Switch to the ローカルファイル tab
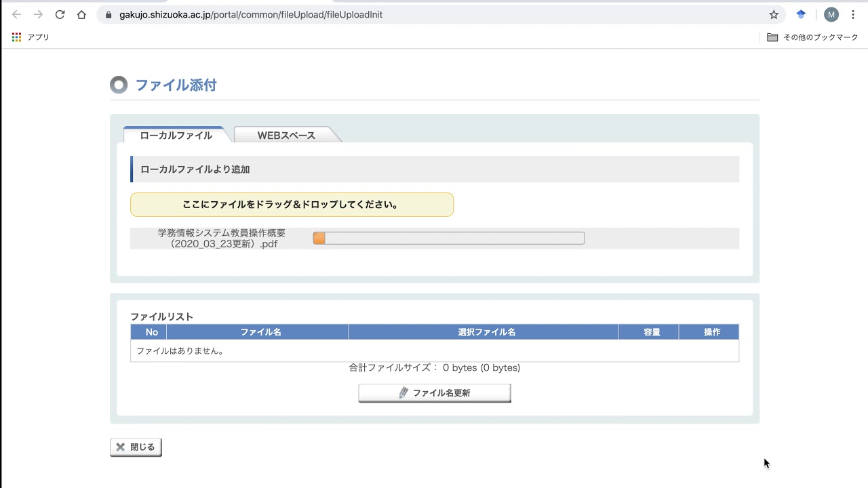Image resolution: width=868 pixels, height=488 pixels. 176,135
